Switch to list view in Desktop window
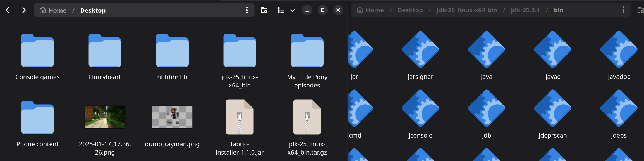Image resolution: width=644 pixels, height=161 pixels. (x=281, y=10)
